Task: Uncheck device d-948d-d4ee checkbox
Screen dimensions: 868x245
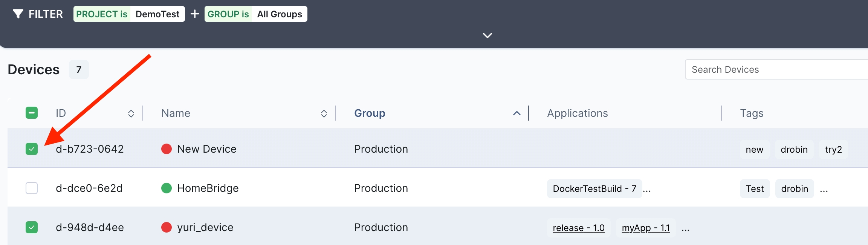Action: click(x=32, y=227)
